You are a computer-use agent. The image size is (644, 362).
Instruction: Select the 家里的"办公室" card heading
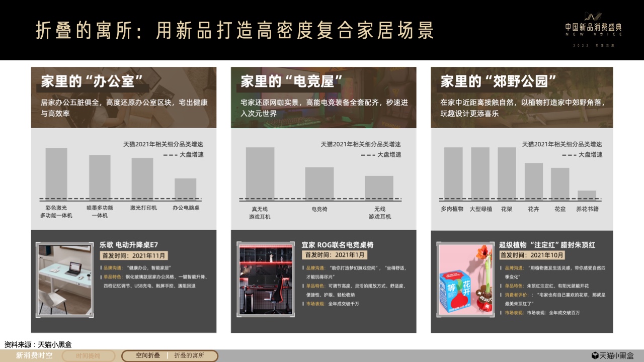click(92, 81)
